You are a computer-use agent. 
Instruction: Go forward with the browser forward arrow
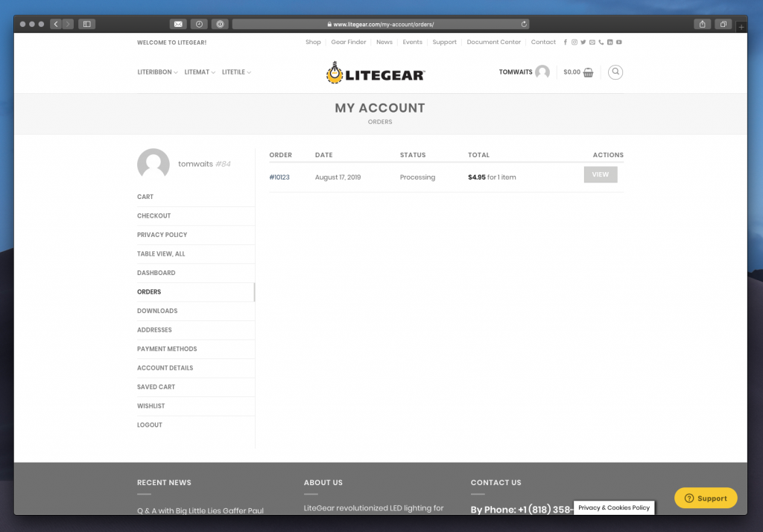(x=68, y=24)
